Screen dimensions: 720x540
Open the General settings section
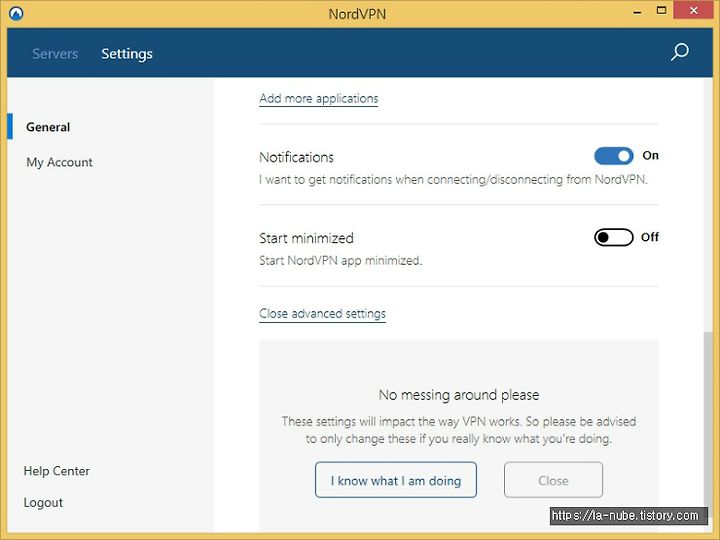click(48, 127)
